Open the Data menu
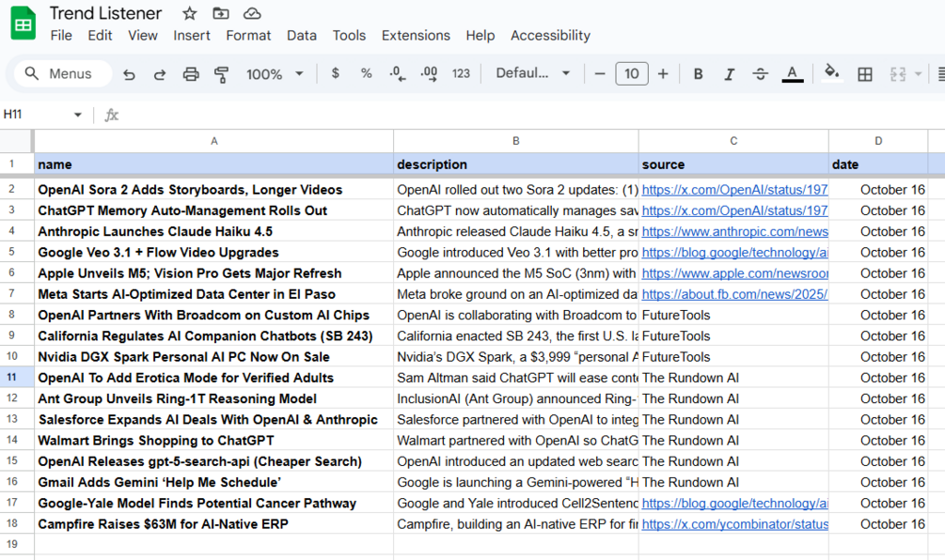Image resolution: width=945 pixels, height=560 pixels. (x=301, y=36)
